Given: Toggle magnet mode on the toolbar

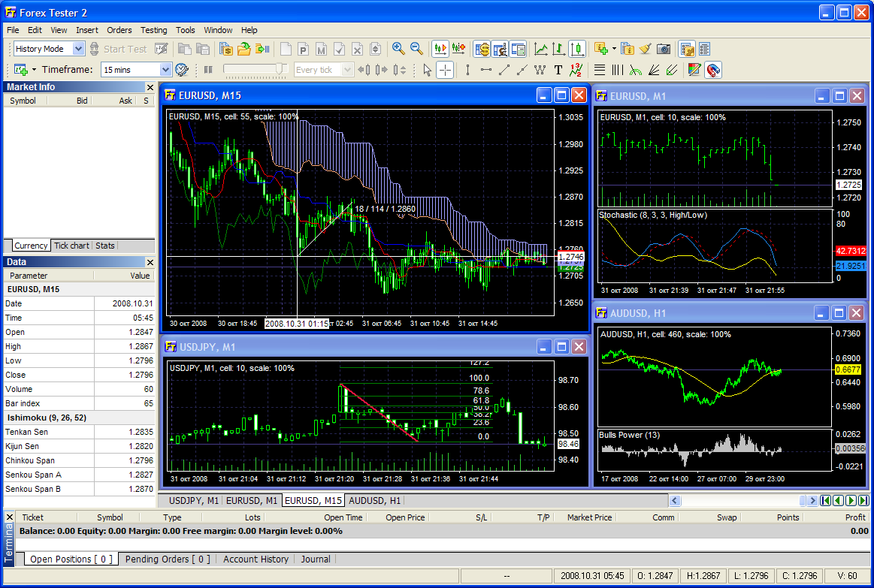Looking at the screenshot, I should pos(712,70).
